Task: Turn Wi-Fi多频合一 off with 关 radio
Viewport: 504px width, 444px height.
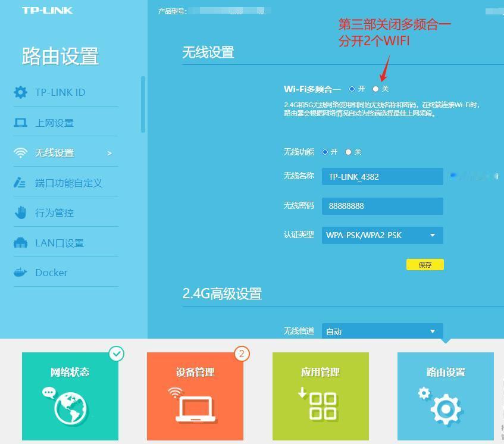Action: pyautogui.click(x=375, y=89)
